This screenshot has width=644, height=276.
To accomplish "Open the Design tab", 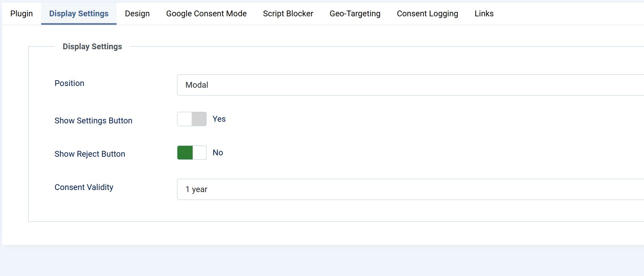I will pyautogui.click(x=137, y=14).
